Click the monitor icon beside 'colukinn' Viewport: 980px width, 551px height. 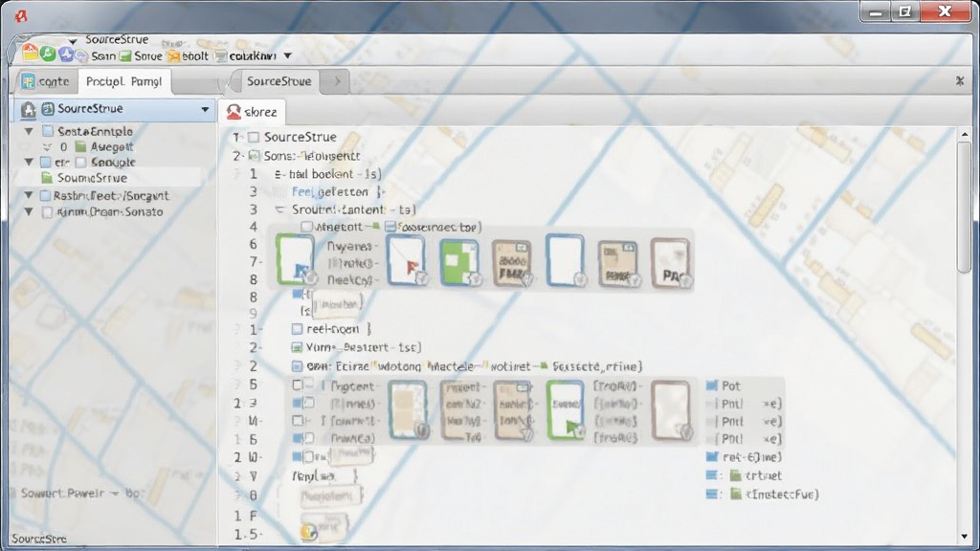[x=221, y=56]
